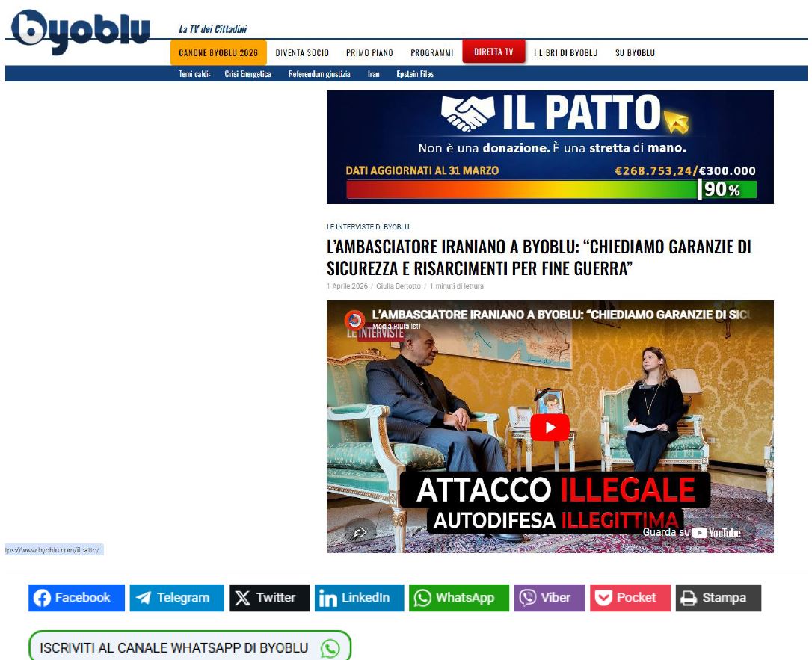
Task: Click the Byoblu logo
Action: click(80, 32)
